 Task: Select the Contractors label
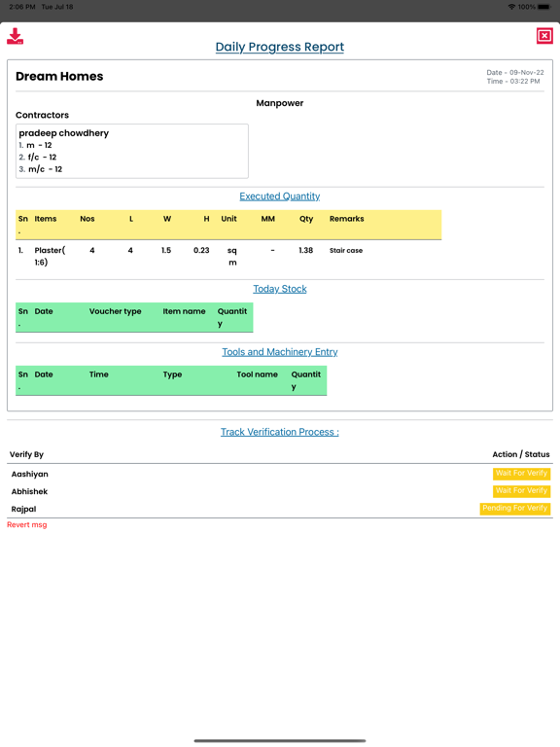43,116
